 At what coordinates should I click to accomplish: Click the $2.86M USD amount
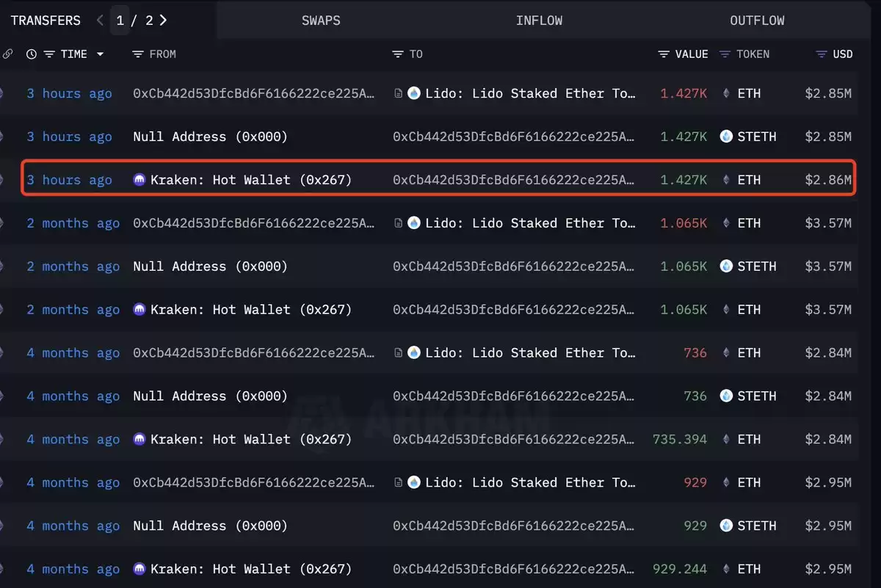[829, 180]
